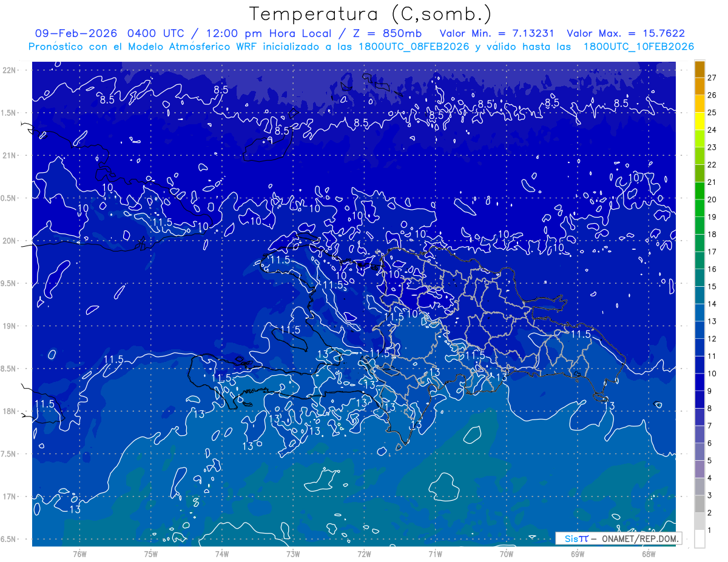Click the "Valor Min. = 7.13231" value
This screenshot has height=562, width=728.
497,33
